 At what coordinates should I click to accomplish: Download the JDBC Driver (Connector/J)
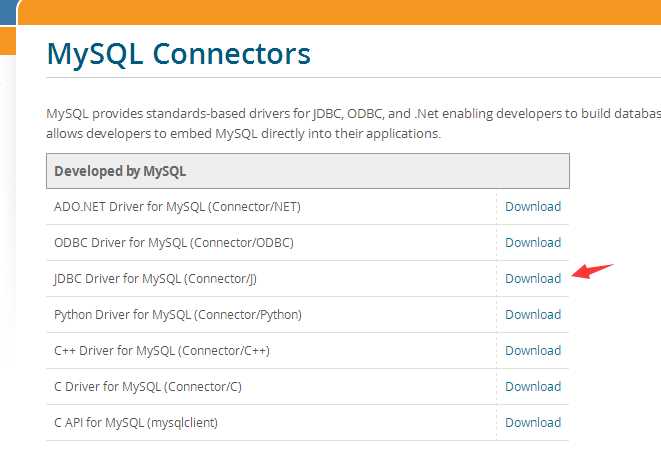coord(533,278)
